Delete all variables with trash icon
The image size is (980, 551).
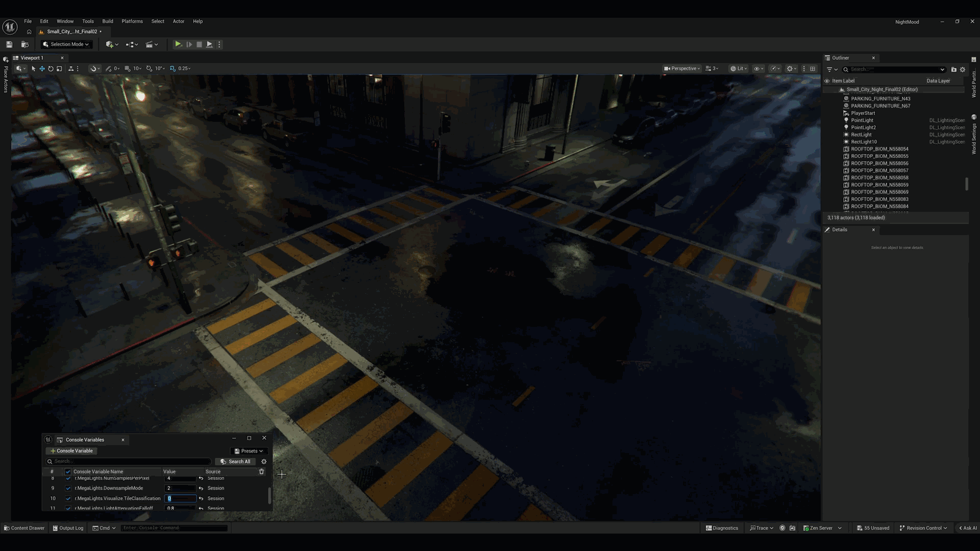[x=262, y=471]
